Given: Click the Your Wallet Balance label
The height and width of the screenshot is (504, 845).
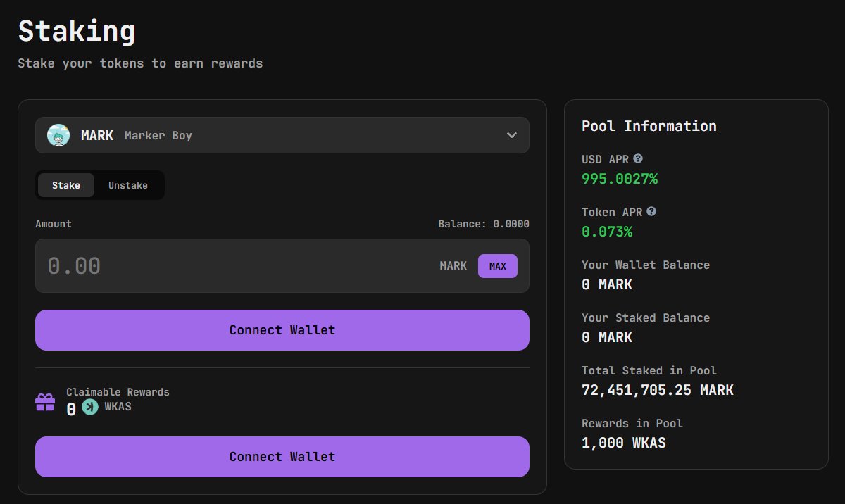Looking at the screenshot, I should tap(646, 265).
